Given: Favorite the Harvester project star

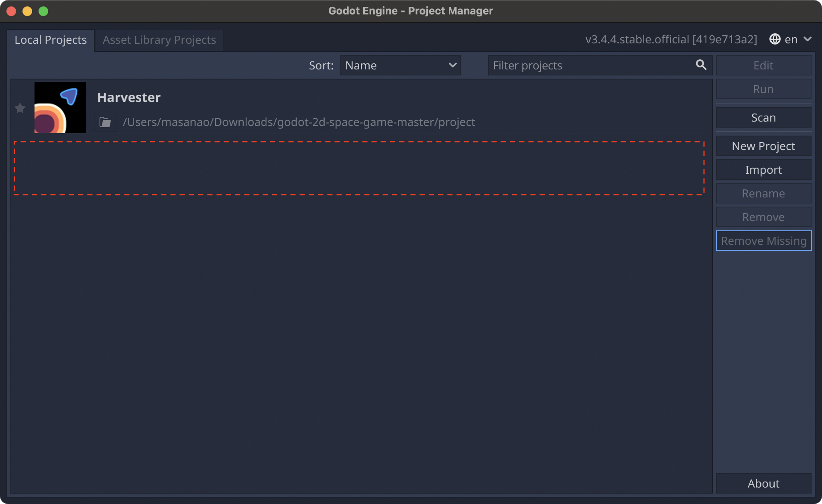Looking at the screenshot, I should [20, 108].
